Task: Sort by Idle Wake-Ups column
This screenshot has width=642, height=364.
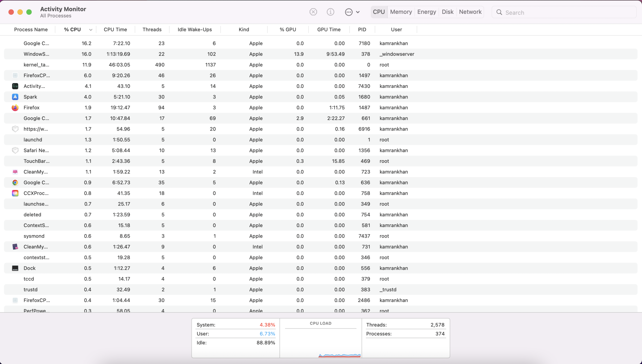Action: pyautogui.click(x=195, y=30)
